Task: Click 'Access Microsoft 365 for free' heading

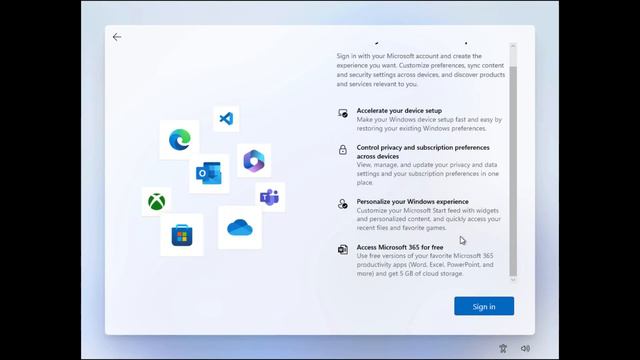Action: tap(400, 247)
